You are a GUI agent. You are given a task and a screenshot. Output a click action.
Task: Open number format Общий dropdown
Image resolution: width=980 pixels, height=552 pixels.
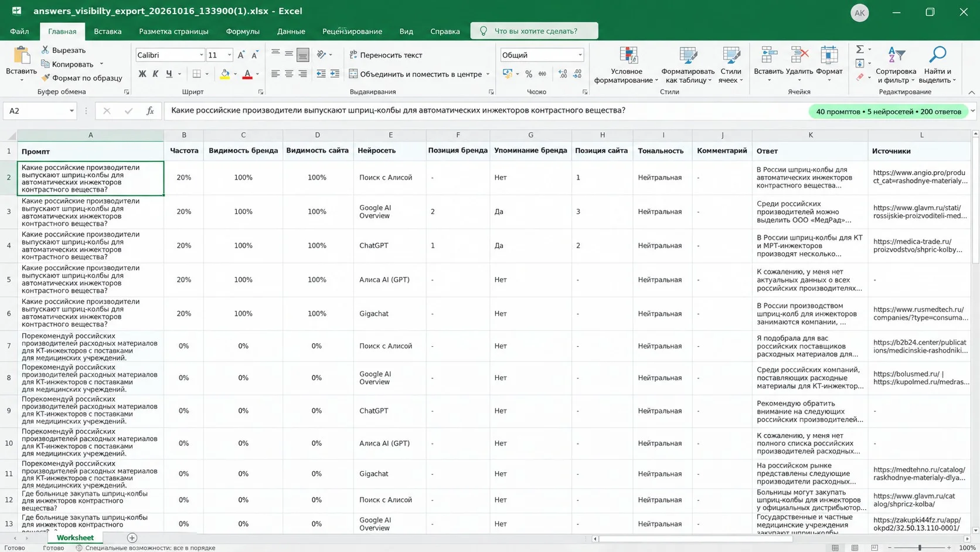pos(580,55)
